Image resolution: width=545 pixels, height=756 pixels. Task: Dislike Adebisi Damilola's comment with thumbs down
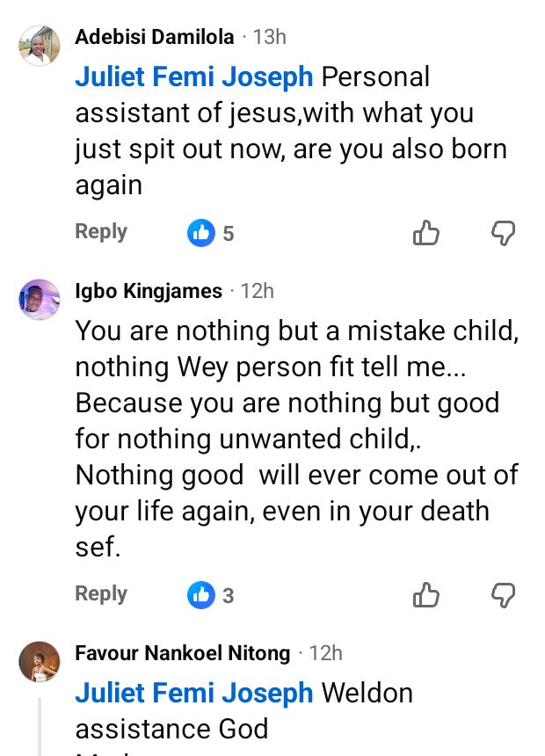click(x=503, y=233)
